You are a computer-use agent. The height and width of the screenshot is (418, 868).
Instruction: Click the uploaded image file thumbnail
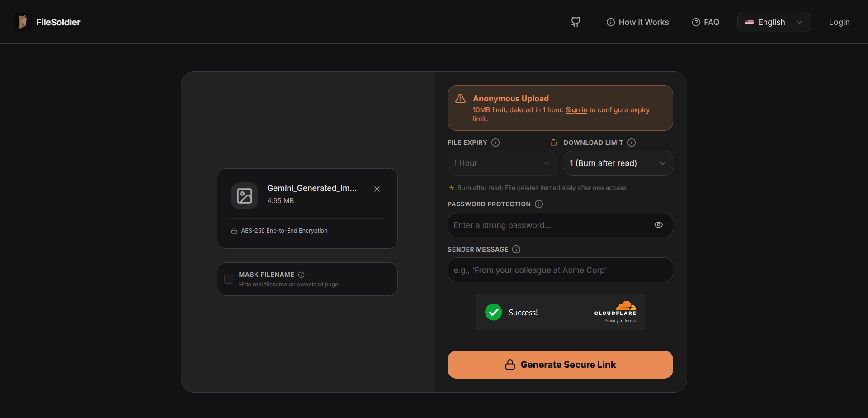(x=244, y=195)
